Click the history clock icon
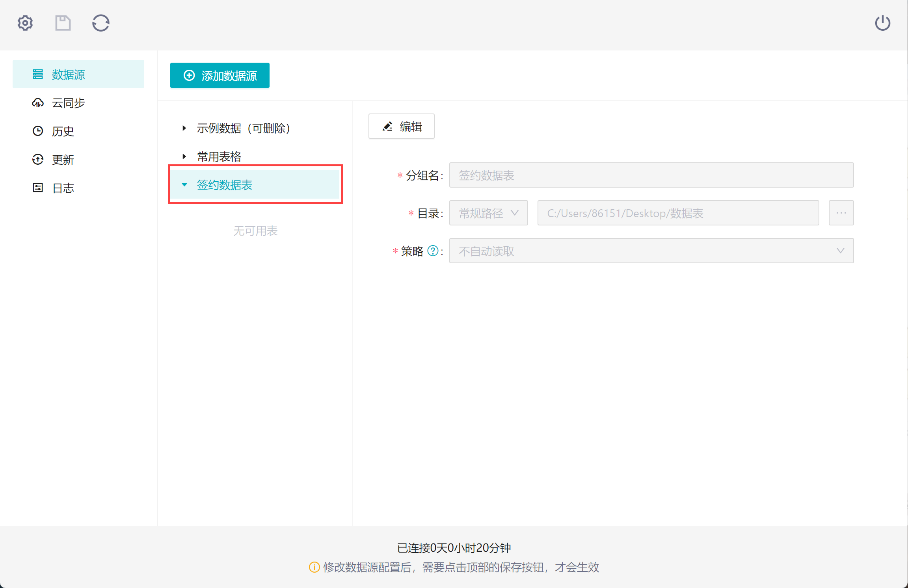Viewport: 908px width, 588px height. coord(38,131)
